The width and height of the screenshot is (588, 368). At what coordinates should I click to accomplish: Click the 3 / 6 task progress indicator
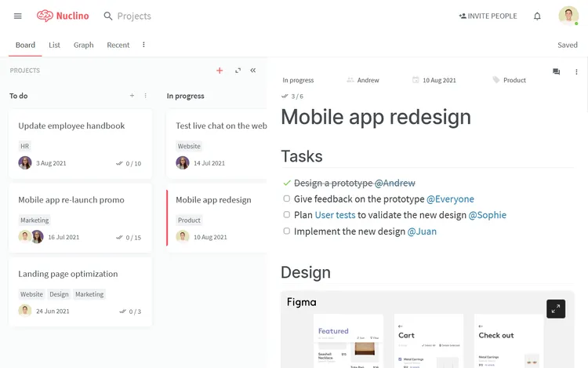tap(292, 97)
